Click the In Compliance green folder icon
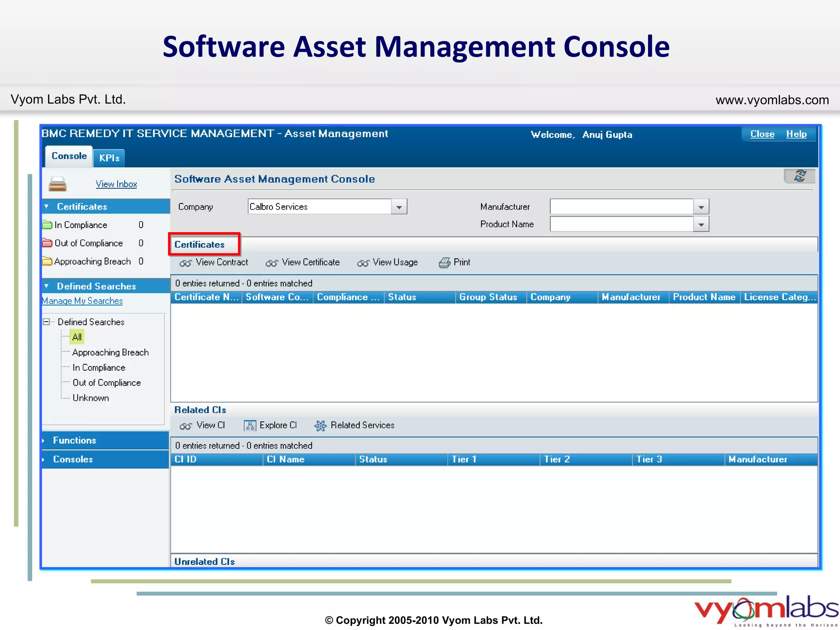This screenshot has width=840, height=630. tap(47, 224)
